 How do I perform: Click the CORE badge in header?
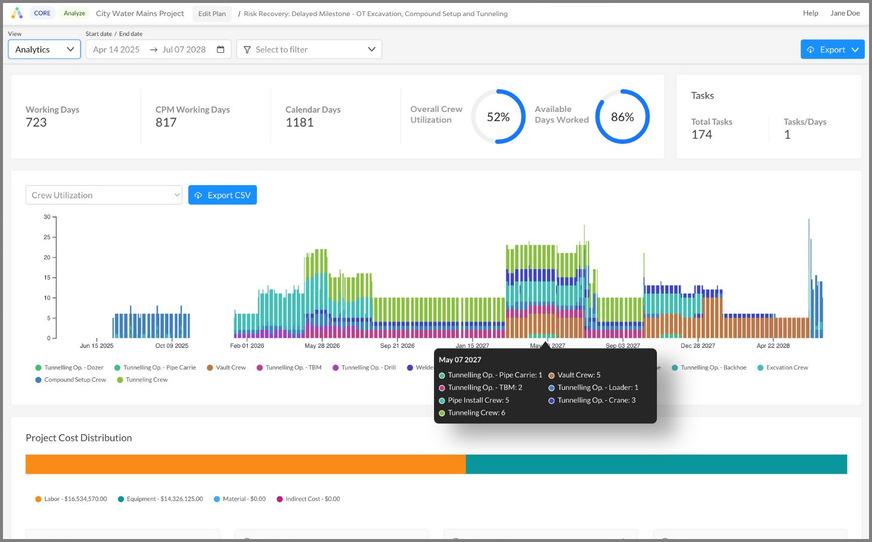(42, 13)
